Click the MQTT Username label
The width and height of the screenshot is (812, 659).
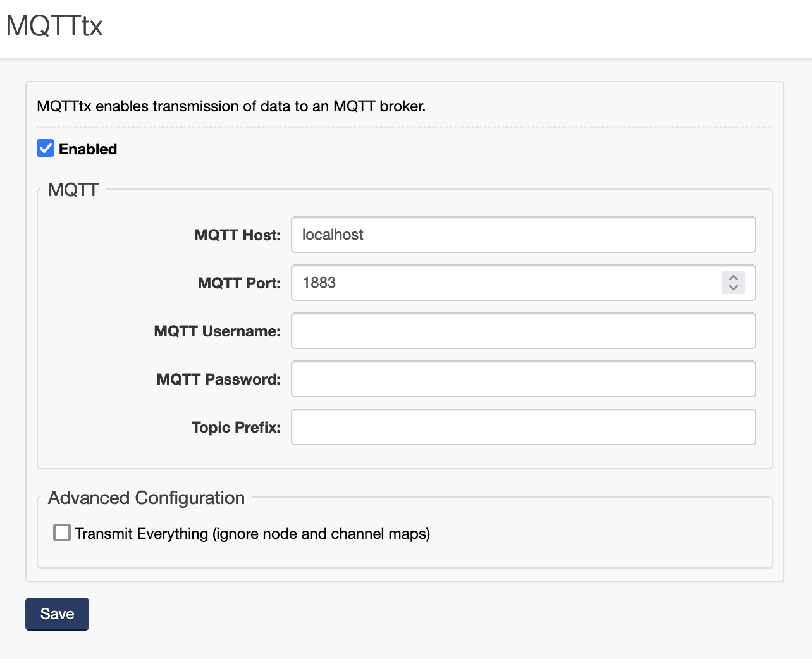pos(217,331)
